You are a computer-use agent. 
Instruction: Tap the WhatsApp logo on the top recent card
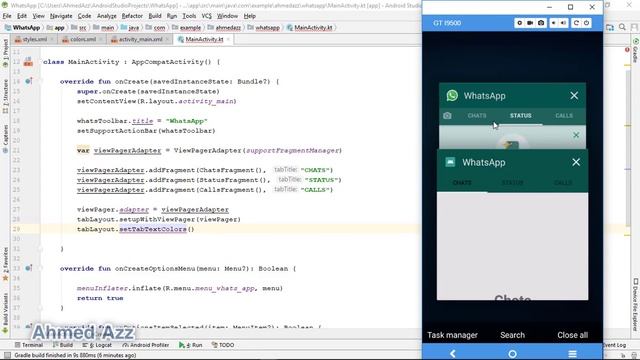point(452,96)
